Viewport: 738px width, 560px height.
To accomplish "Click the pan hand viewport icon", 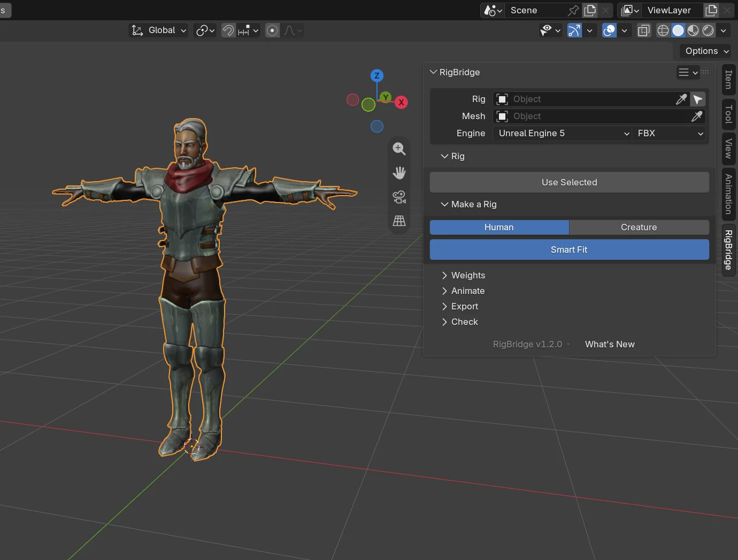I will [399, 173].
